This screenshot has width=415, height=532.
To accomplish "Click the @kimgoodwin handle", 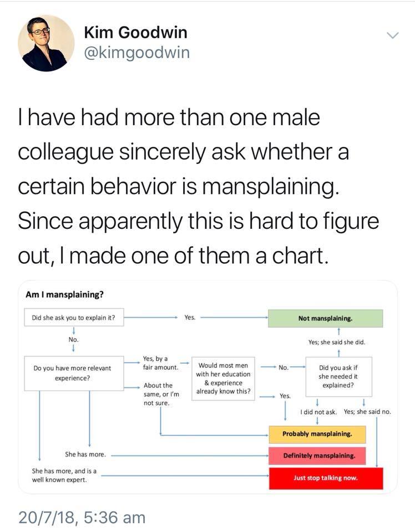I will tap(136, 53).
